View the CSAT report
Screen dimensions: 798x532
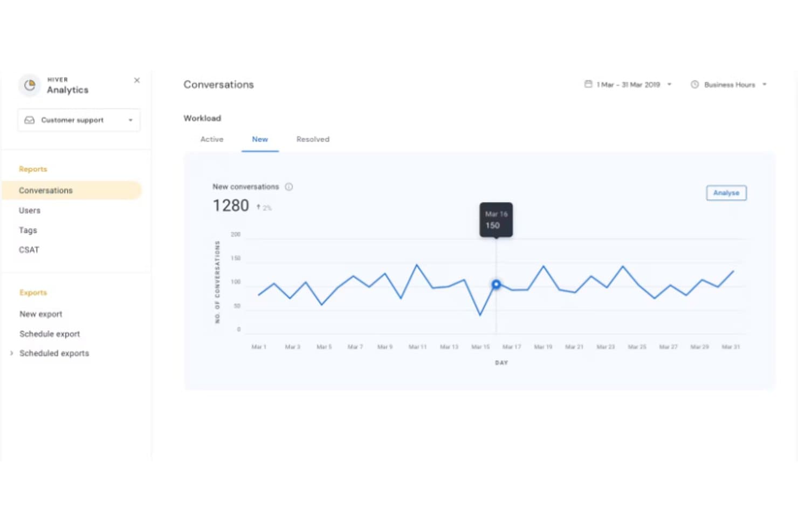click(x=29, y=250)
